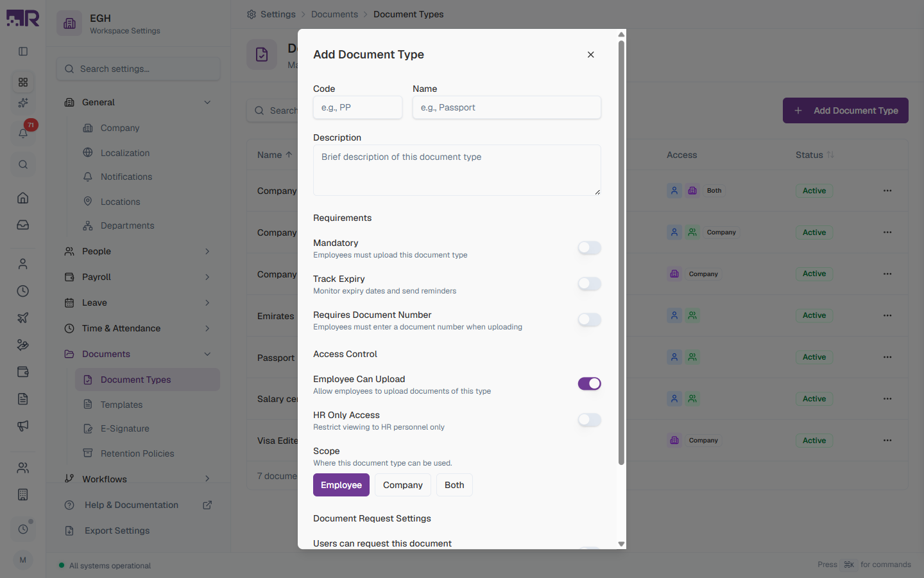Focus the Search settings field
Screen dimensions: 924x578
pos(139,69)
